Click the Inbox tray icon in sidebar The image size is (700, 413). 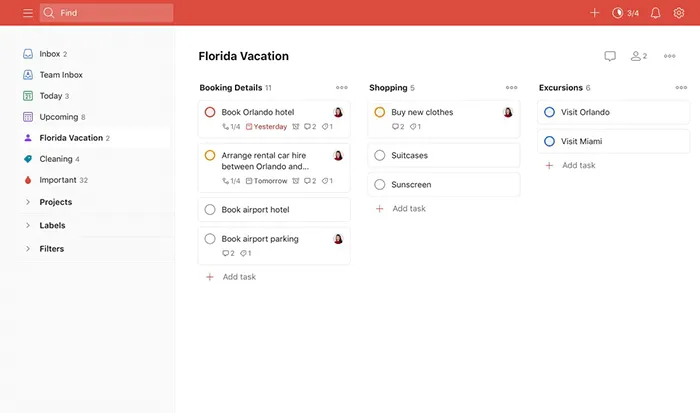point(28,54)
